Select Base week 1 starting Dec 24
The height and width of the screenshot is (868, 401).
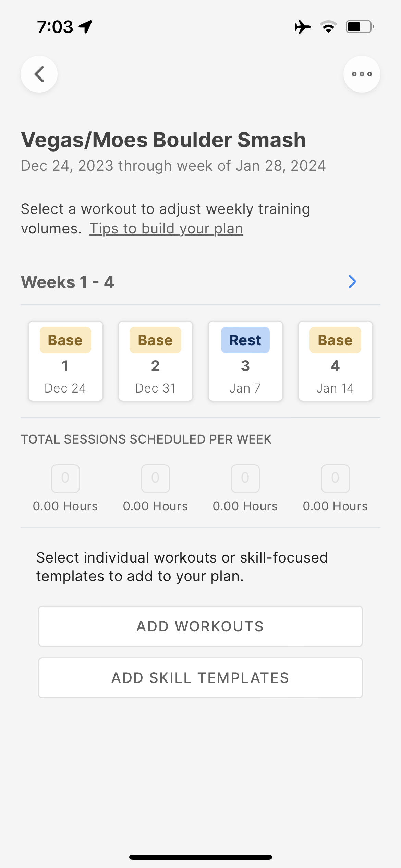pyautogui.click(x=65, y=361)
